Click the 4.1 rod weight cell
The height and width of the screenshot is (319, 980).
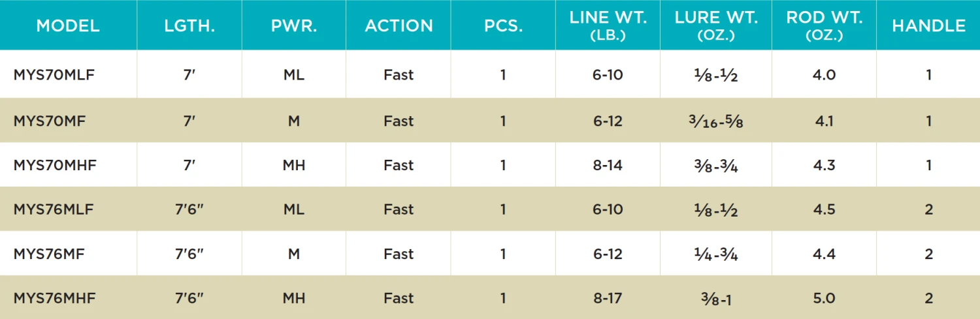[824, 121]
